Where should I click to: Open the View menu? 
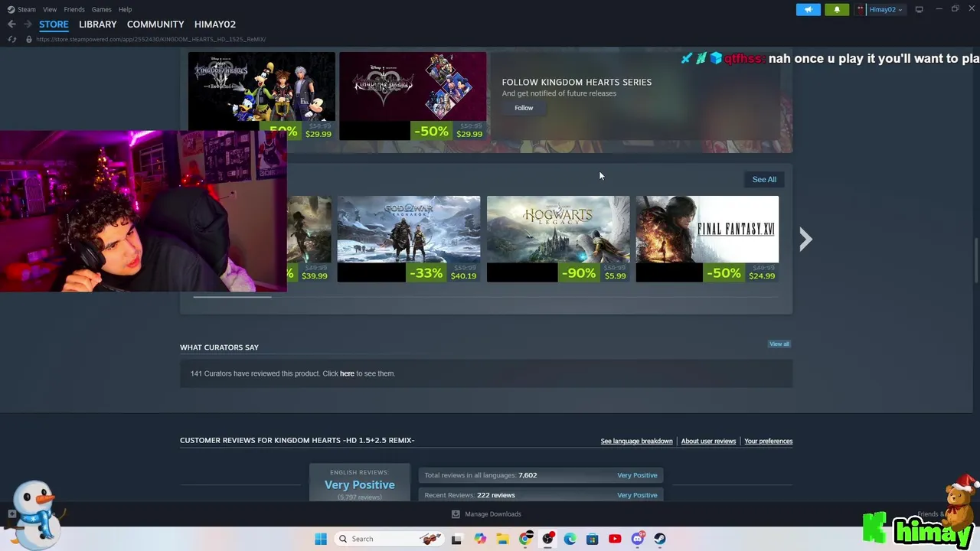pos(50,9)
